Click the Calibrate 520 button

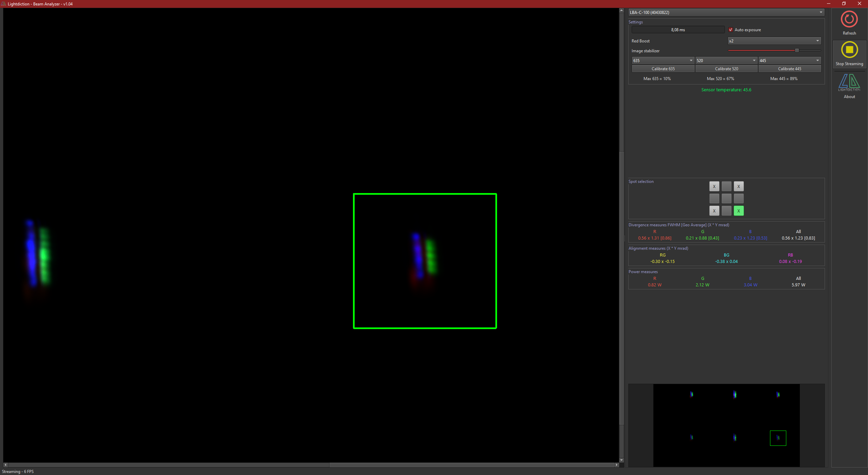[726, 69]
